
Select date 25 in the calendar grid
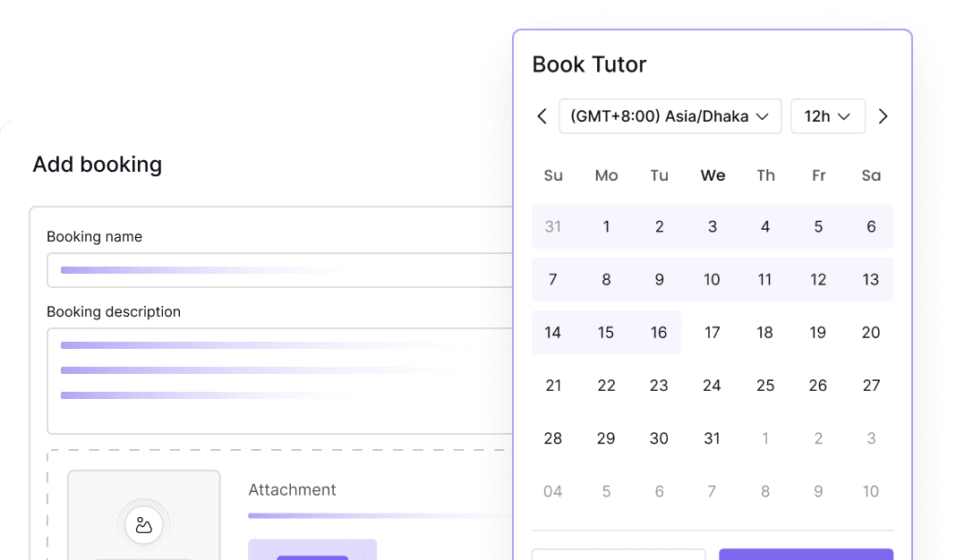[764, 385]
